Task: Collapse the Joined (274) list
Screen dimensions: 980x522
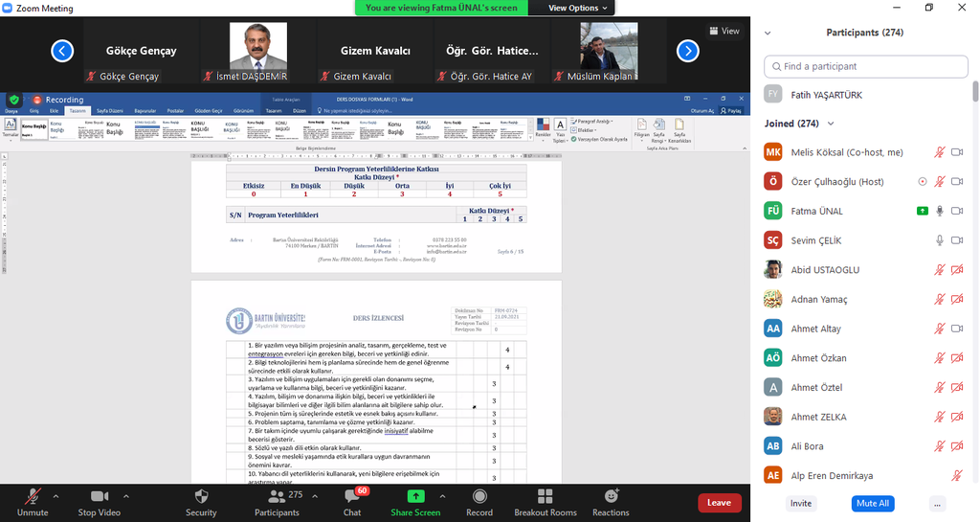Action: tap(831, 124)
